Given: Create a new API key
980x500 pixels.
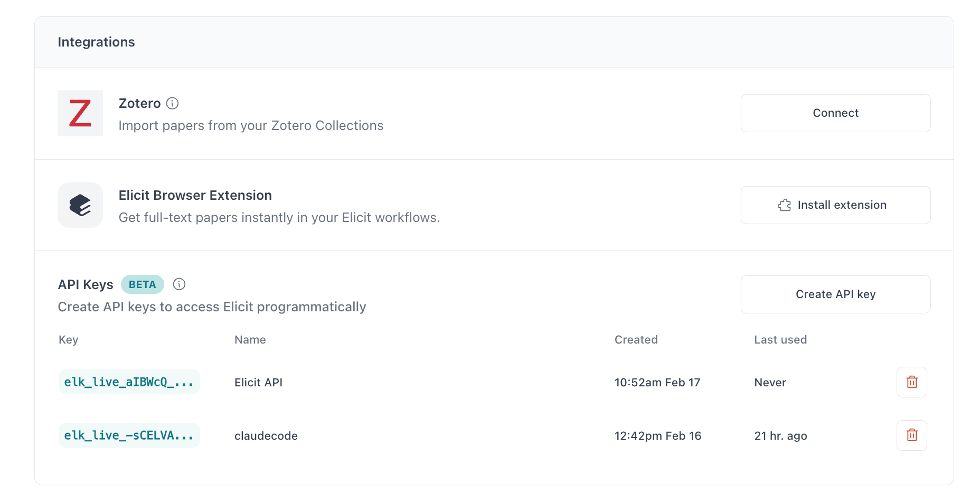Looking at the screenshot, I should (835, 294).
